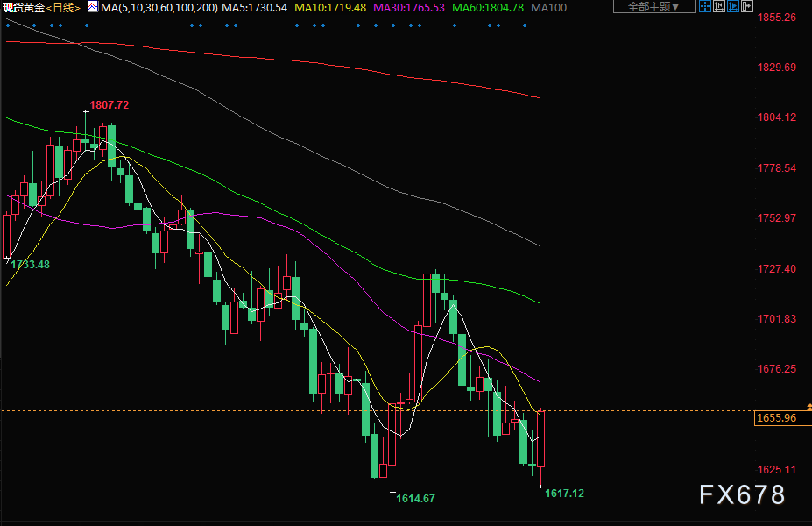Select the MA10:1719.48 yellow label
Viewport: 812px width, 526px height.
click(330, 8)
